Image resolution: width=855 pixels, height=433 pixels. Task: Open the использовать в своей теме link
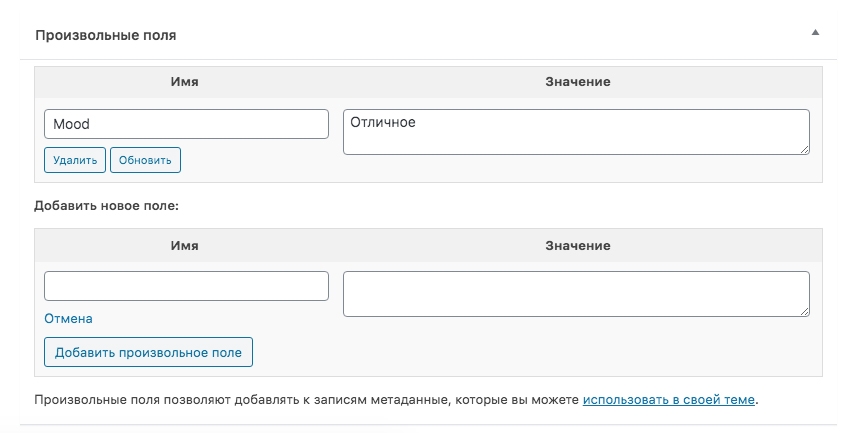coord(669,400)
